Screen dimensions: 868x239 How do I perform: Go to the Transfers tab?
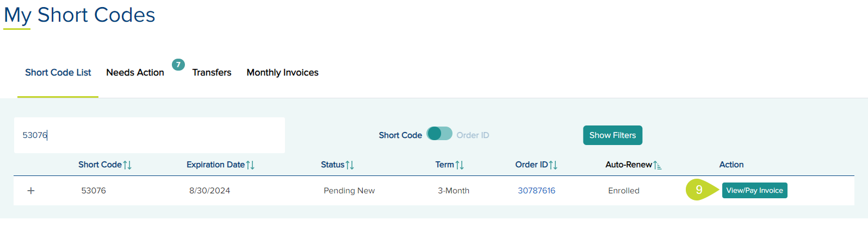[x=212, y=73]
